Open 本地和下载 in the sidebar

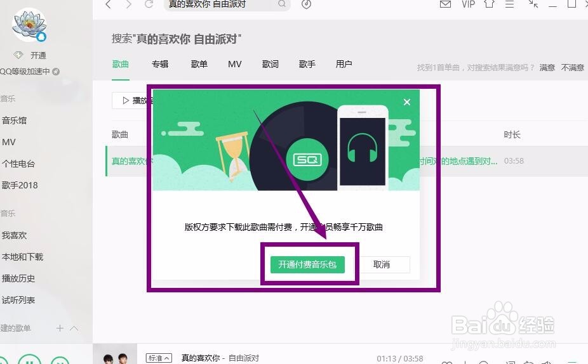coord(22,257)
